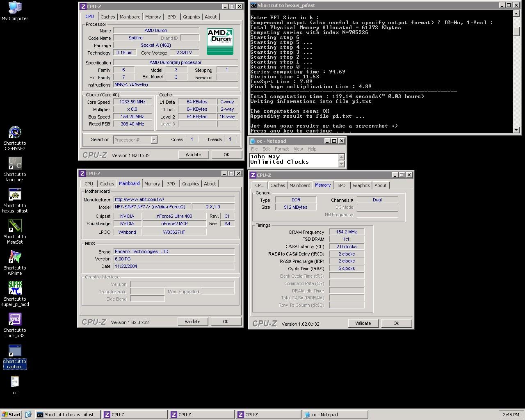Viewport: 525px width, 420px height.
Task: Click the Core Speed 1233.59 MHz value
Action: 132,102
